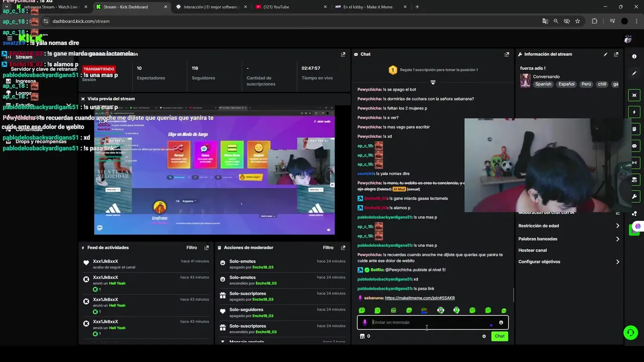
Task: Pop out the Feed de actividades panel
Action: (206, 248)
